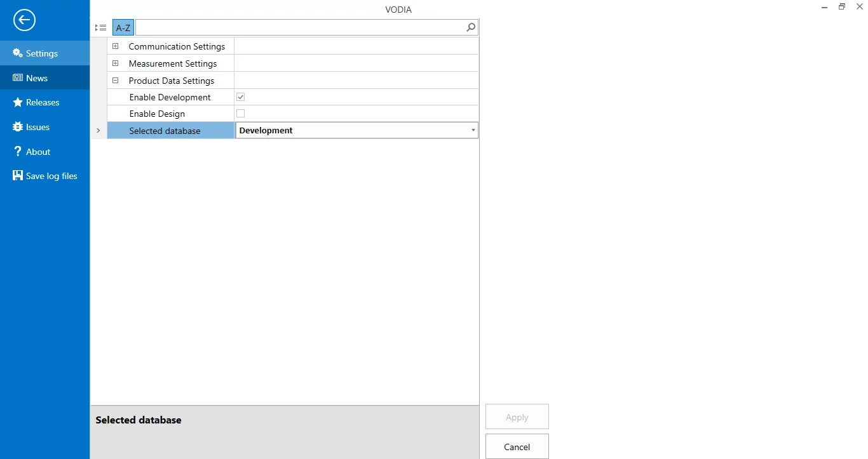The height and width of the screenshot is (459, 868).
Task: Expand the Measurement Settings group
Action: [x=115, y=63]
